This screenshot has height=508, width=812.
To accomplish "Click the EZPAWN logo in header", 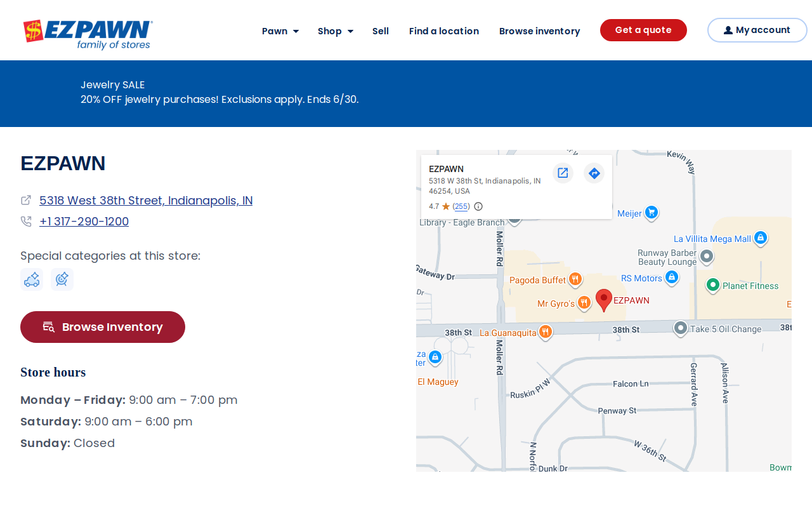I will point(88,34).
